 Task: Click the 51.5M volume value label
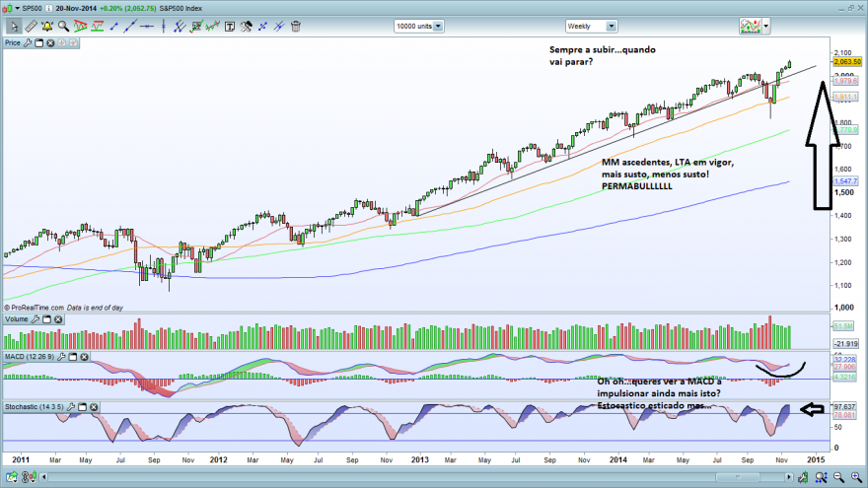843,326
